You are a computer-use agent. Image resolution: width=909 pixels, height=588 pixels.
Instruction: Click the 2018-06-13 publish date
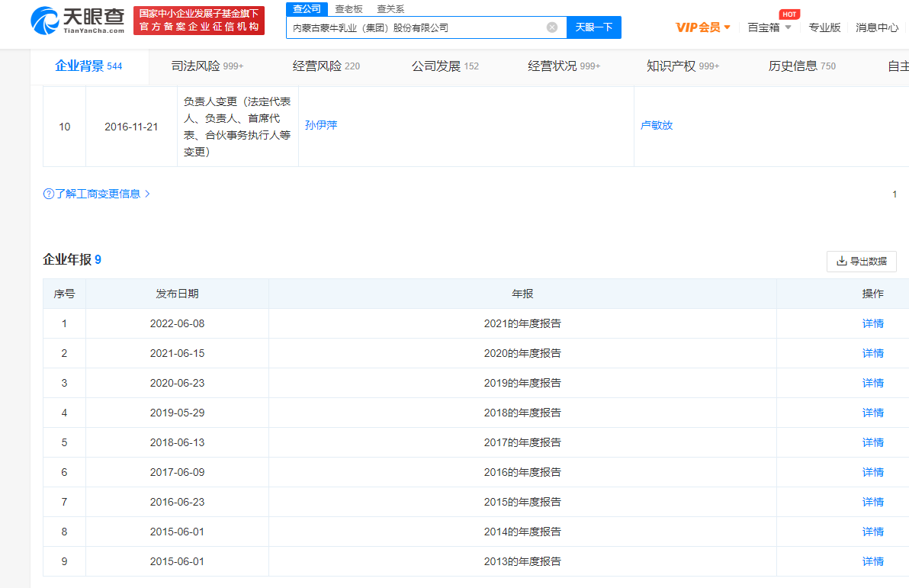coord(178,442)
